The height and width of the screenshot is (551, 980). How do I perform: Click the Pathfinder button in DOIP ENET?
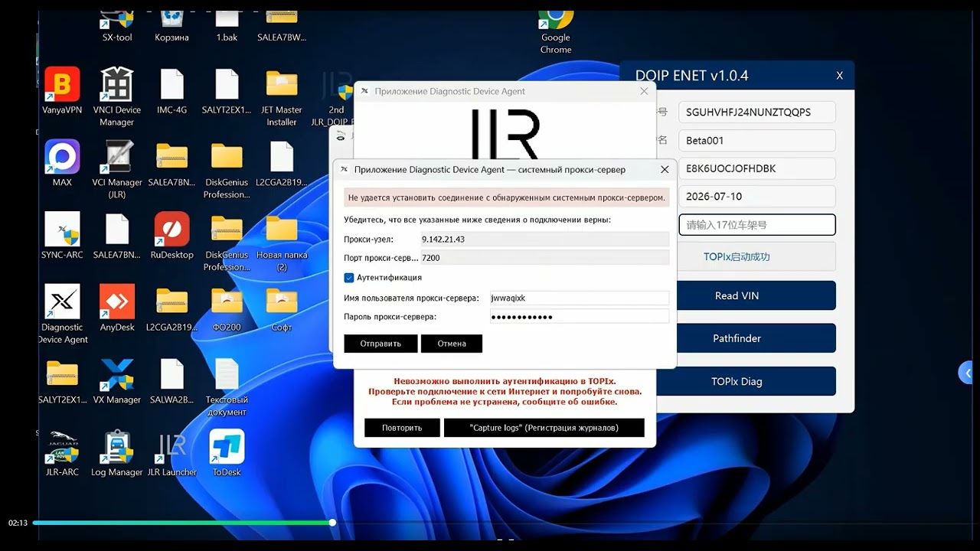(737, 338)
